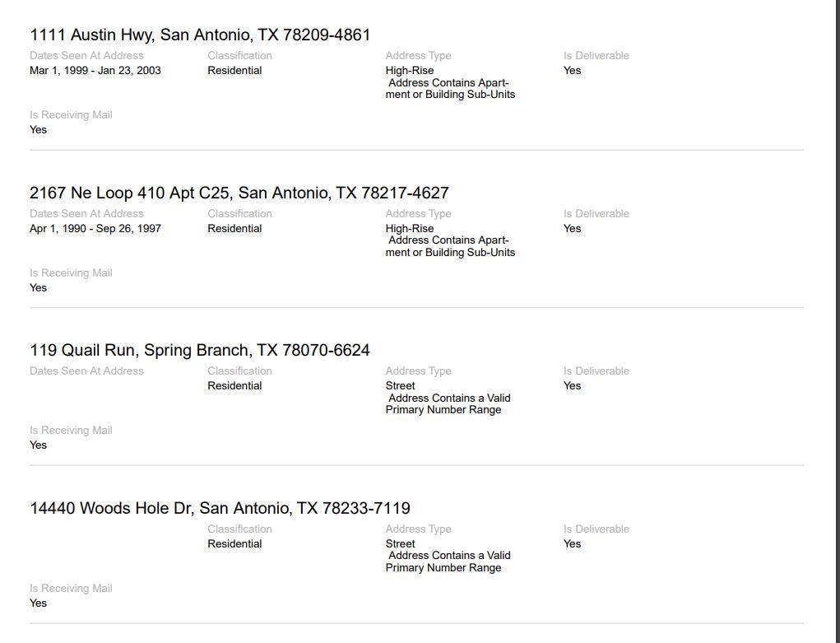Image resolution: width=840 pixels, height=643 pixels.
Task: Click Dates Seen At Address label for 119 Quail Run
Action: (x=86, y=371)
